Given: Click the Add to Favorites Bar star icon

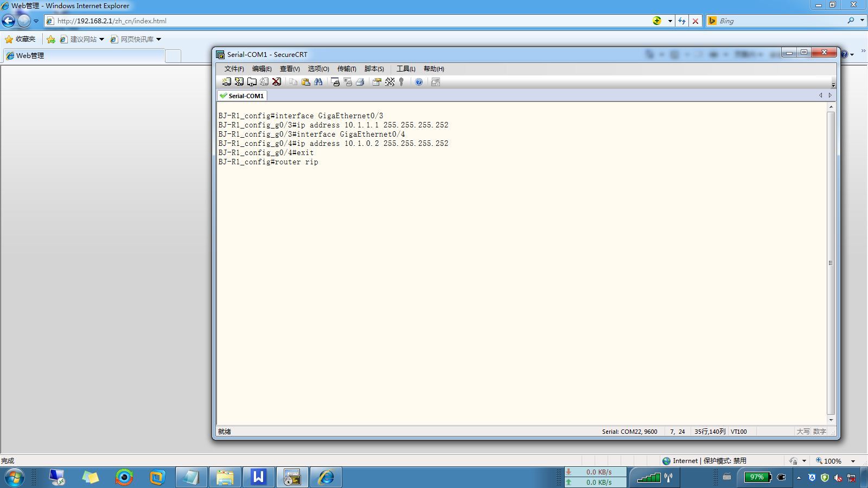Looking at the screenshot, I should point(50,39).
